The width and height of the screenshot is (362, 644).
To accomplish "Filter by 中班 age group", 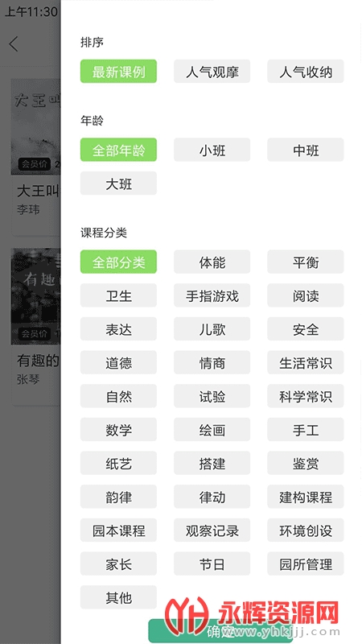I will click(306, 150).
